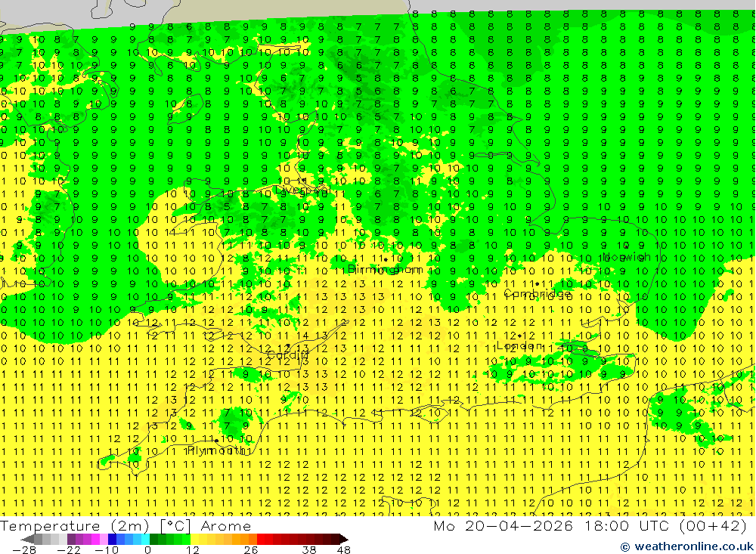Click the Norwich city label

pos(627,257)
